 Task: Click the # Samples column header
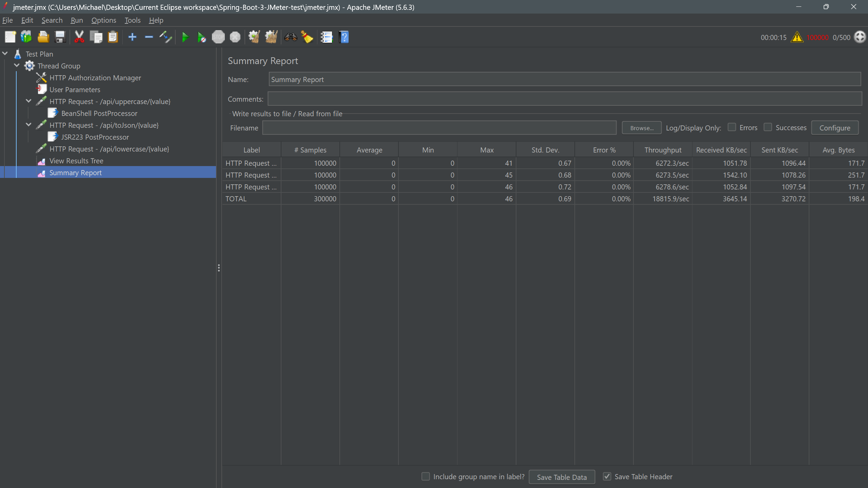point(310,150)
